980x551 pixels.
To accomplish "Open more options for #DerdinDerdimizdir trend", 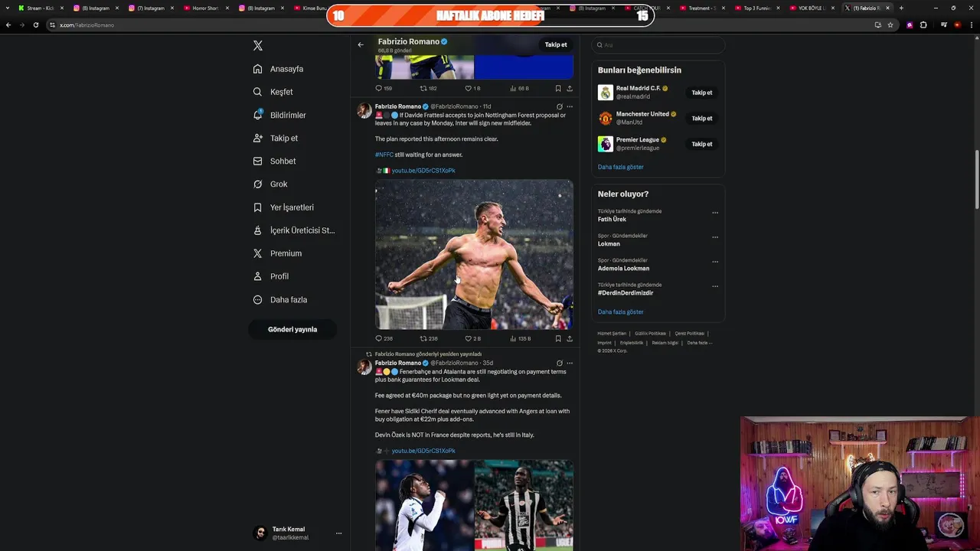I will tap(715, 286).
